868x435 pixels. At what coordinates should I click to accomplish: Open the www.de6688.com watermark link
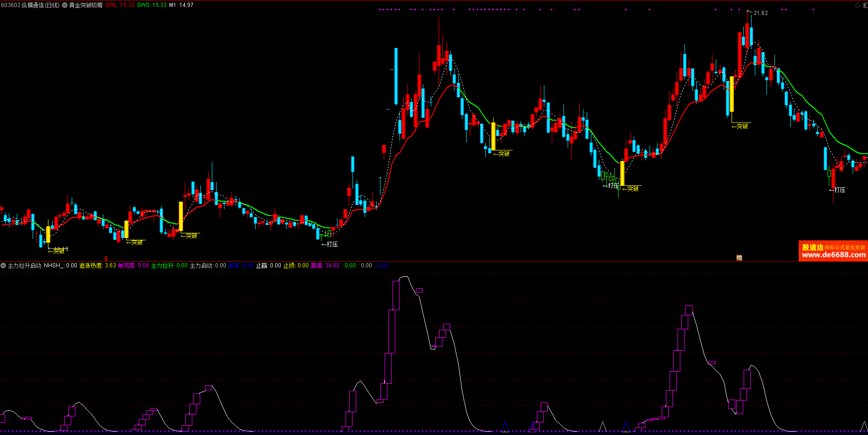point(834,255)
